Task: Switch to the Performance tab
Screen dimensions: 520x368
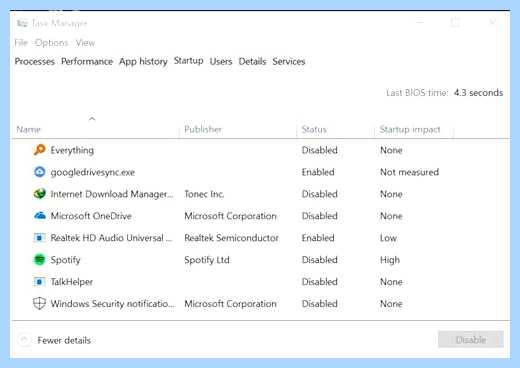Action: pos(87,61)
